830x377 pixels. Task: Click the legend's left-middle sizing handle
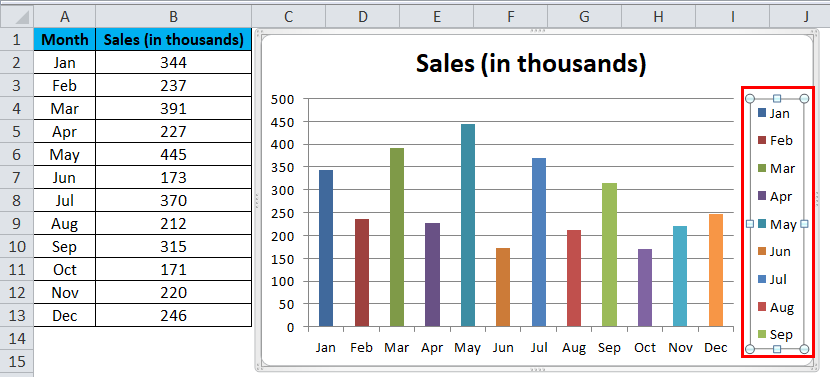coord(750,224)
